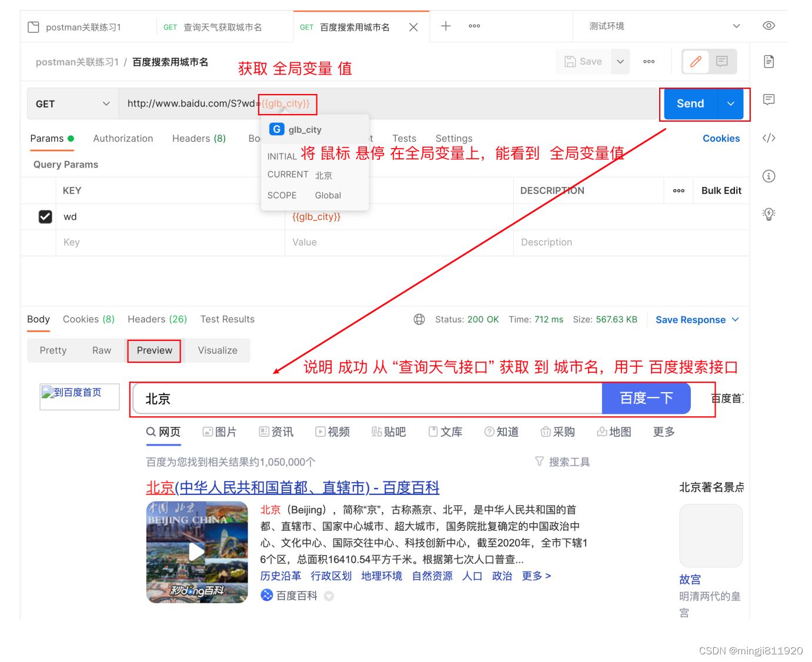Click the wd key cell

point(171,217)
